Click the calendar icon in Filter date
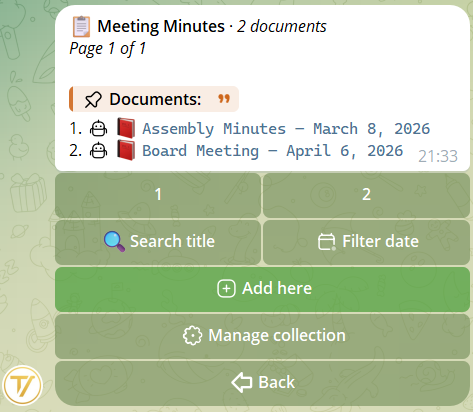This screenshot has height=412, width=473. pos(327,242)
